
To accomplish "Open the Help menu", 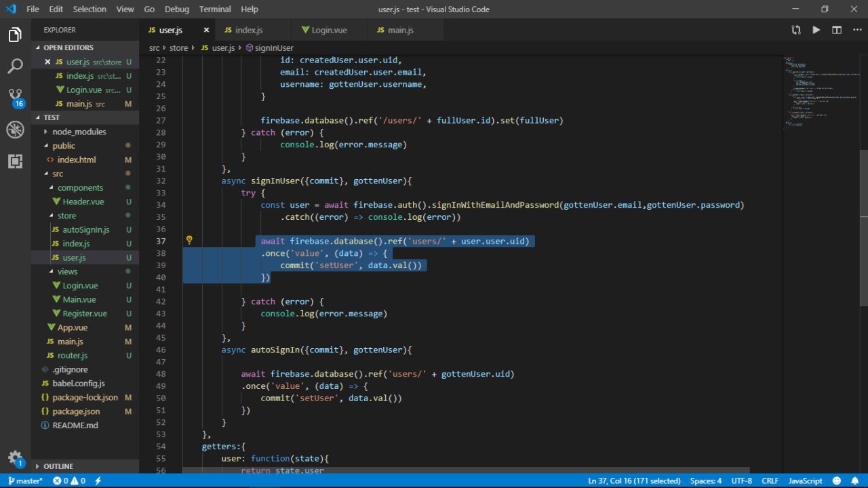I will pos(250,9).
